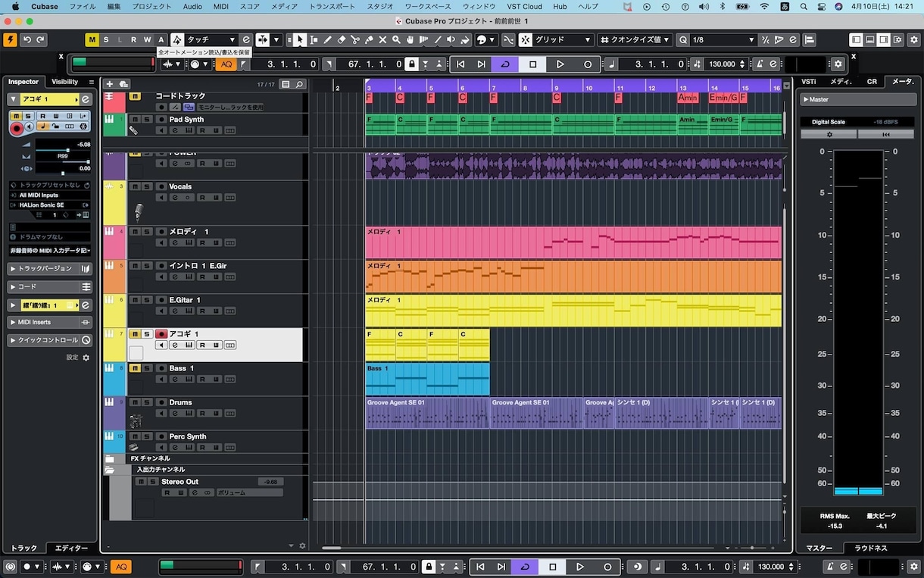Click the Redo arrow icon

click(x=40, y=39)
